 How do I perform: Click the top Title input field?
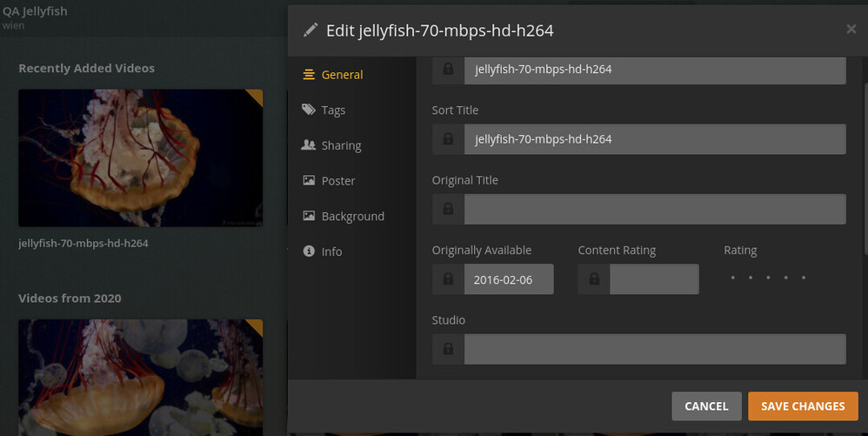click(655, 70)
